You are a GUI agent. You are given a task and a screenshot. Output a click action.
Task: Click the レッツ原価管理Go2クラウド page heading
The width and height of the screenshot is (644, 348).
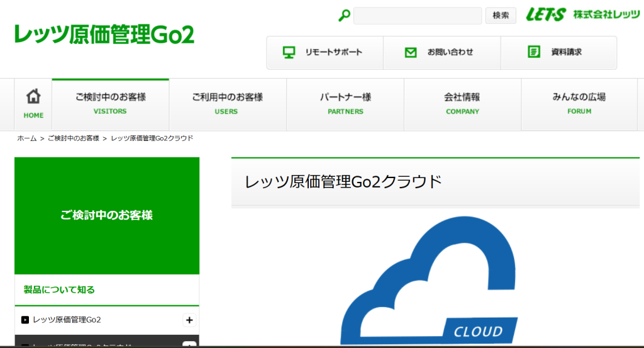click(343, 182)
